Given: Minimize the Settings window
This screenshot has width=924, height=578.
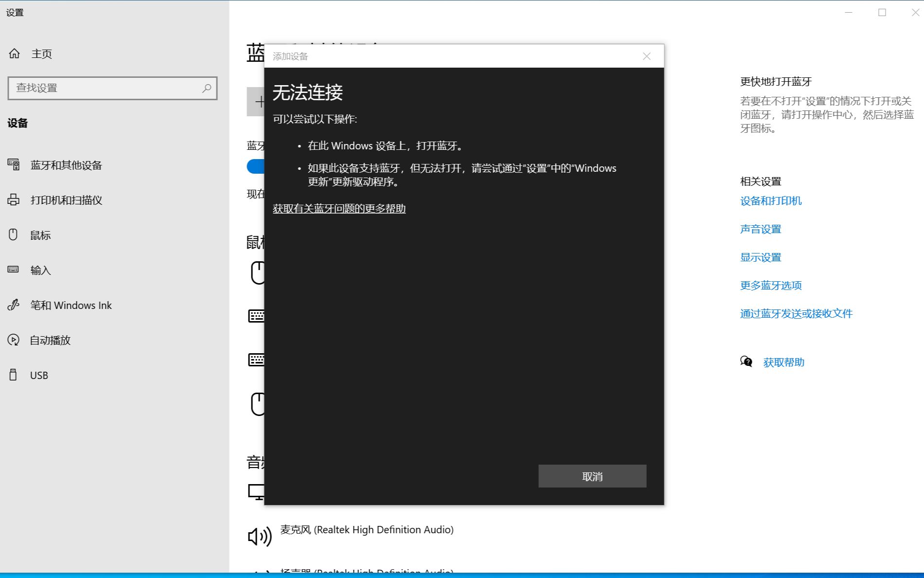Looking at the screenshot, I should tap(849, 13).
